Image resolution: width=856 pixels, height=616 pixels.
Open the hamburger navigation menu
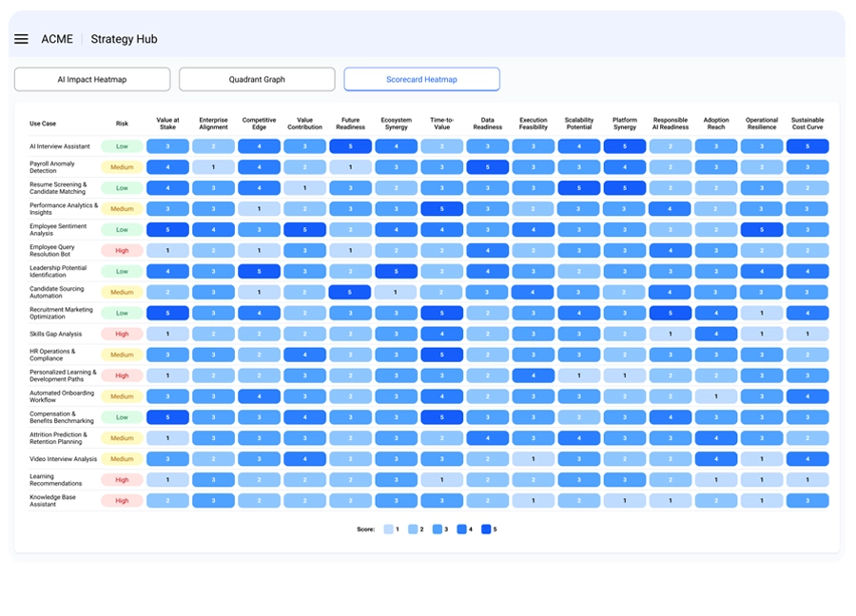click(21, 39)
